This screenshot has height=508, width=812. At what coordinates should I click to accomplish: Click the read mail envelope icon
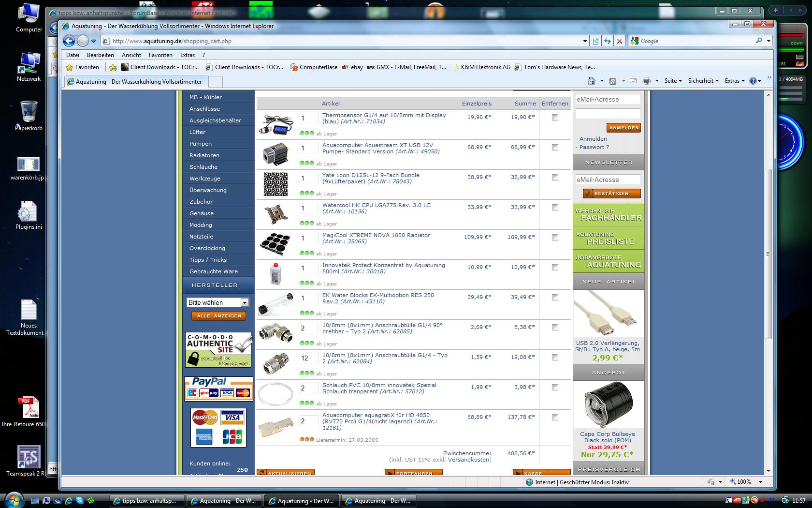pyautogui.click(x=633, y=81)
